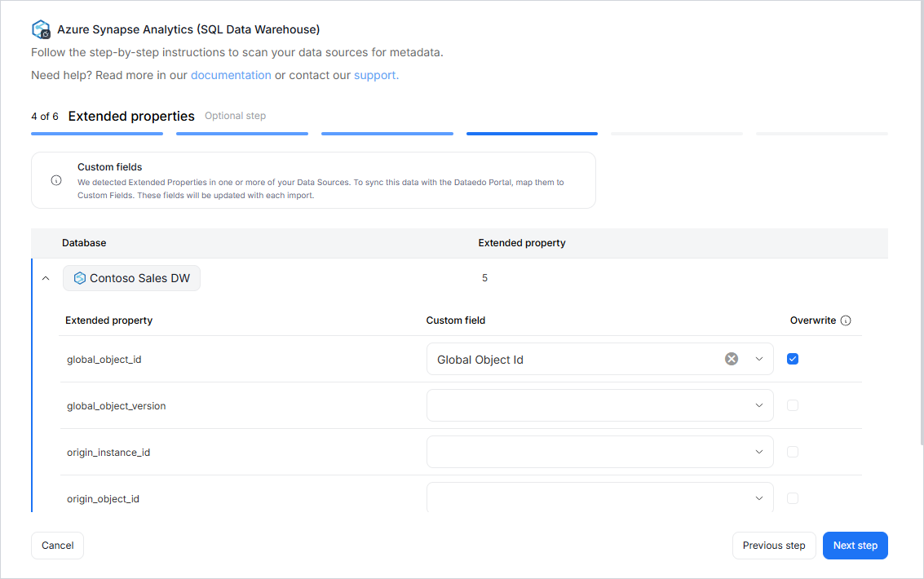Cancel the import wizard
This screenshot has width=924, height=579.
pos(57,546)
